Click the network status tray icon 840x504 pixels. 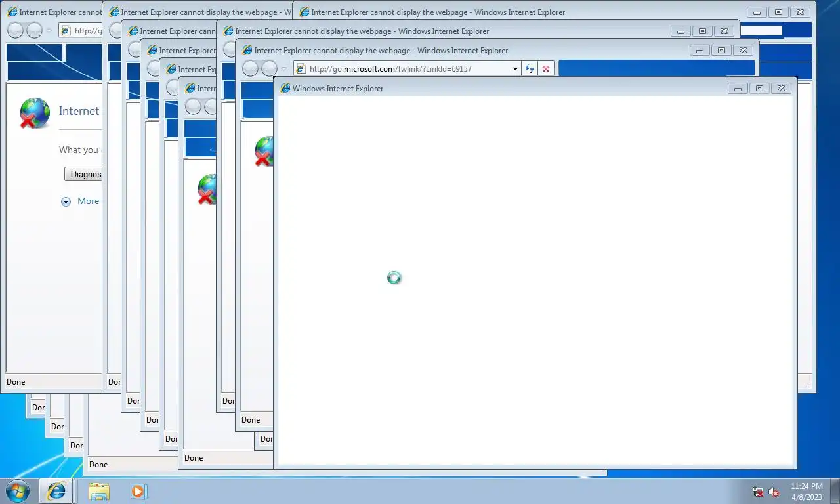click(x=758, y=492)
